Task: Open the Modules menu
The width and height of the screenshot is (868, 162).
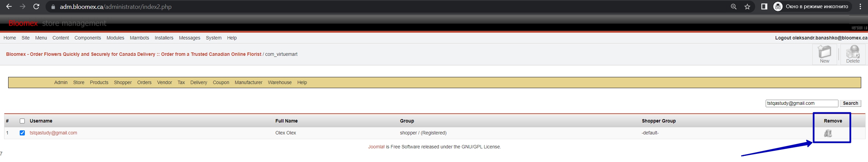Action: [115, 38]
